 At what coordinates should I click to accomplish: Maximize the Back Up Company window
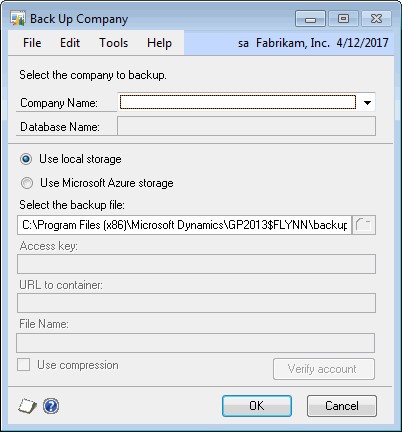click(x=343, y=18)
